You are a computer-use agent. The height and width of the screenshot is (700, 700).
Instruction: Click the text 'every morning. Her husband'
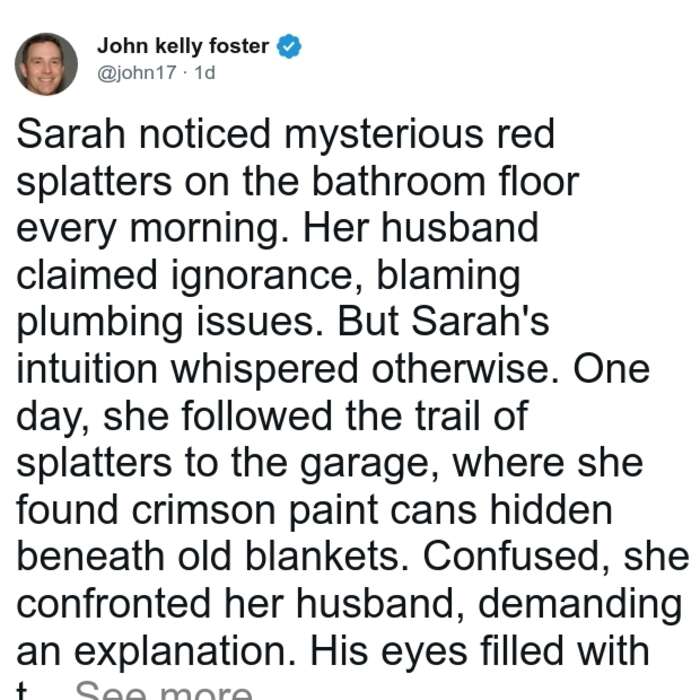(x=277, y=228)
